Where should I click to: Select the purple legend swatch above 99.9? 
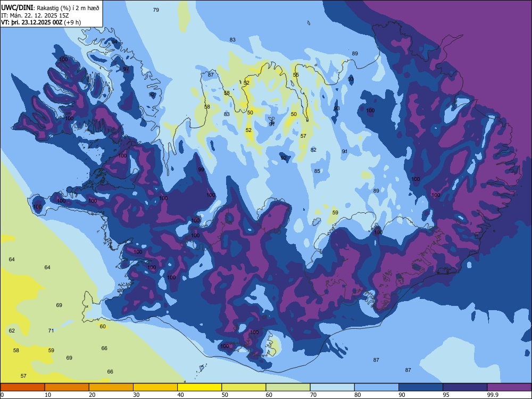tap(509, 387)
